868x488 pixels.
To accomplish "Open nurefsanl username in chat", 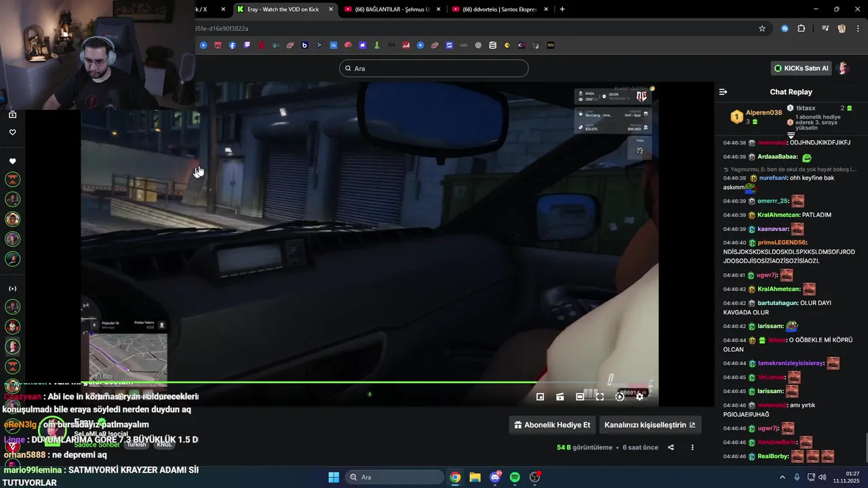I will click(773, 178).
